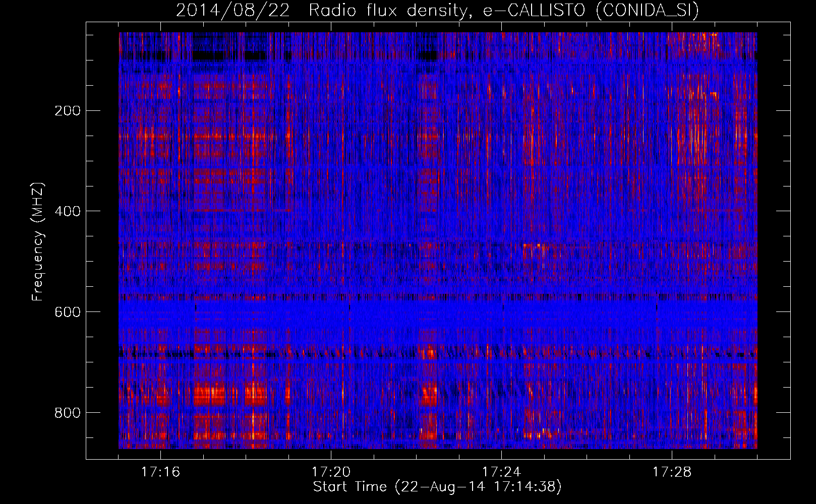Select the 400 frequency tick label
This screenshot has width=816, height=504.
[67, 211]
